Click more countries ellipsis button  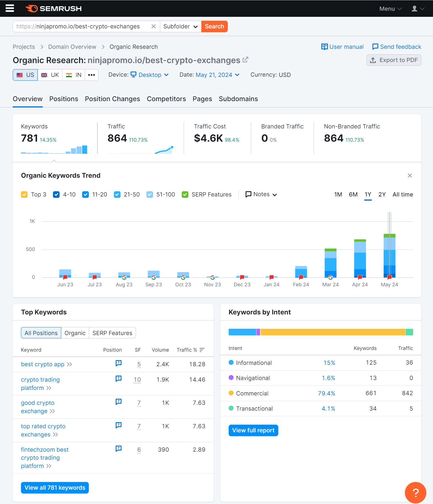click(x=92, y=75)
